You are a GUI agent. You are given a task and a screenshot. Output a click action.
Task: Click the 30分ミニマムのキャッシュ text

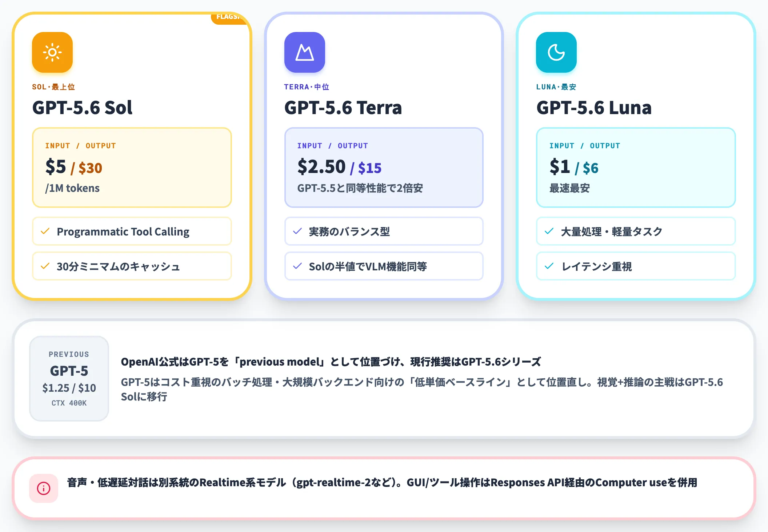119,266
